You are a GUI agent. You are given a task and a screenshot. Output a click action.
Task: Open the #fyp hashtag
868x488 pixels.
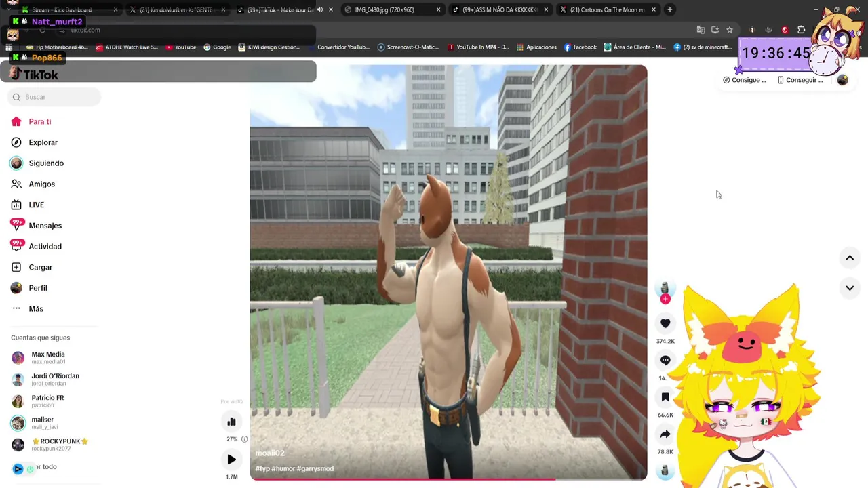pyautogui.click(x=262, y=469)
